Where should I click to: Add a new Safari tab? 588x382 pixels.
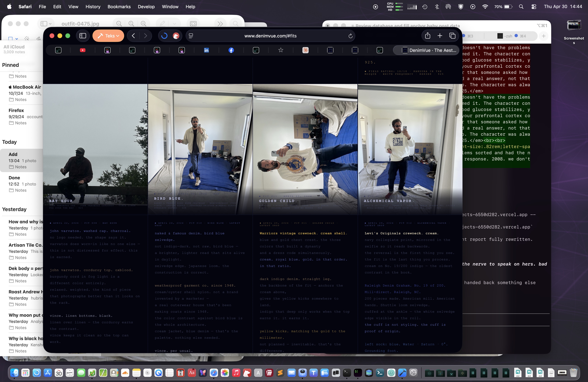pos(440,36)
